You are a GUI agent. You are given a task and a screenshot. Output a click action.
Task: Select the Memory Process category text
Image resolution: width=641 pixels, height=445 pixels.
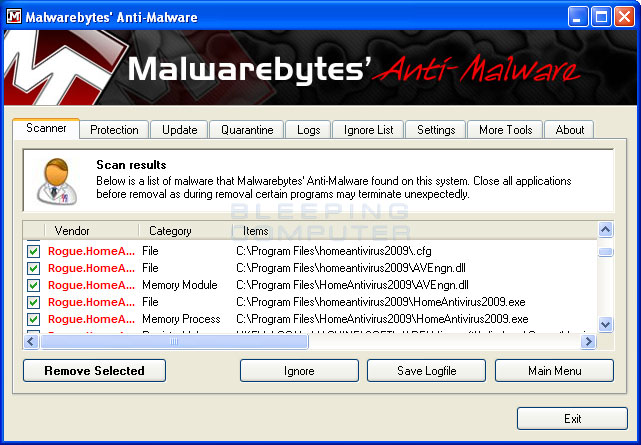181,319
